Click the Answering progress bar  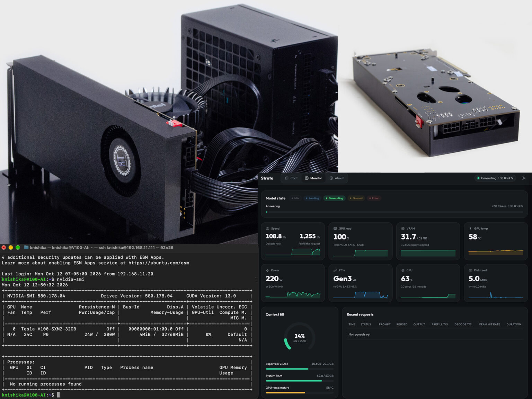394,212
